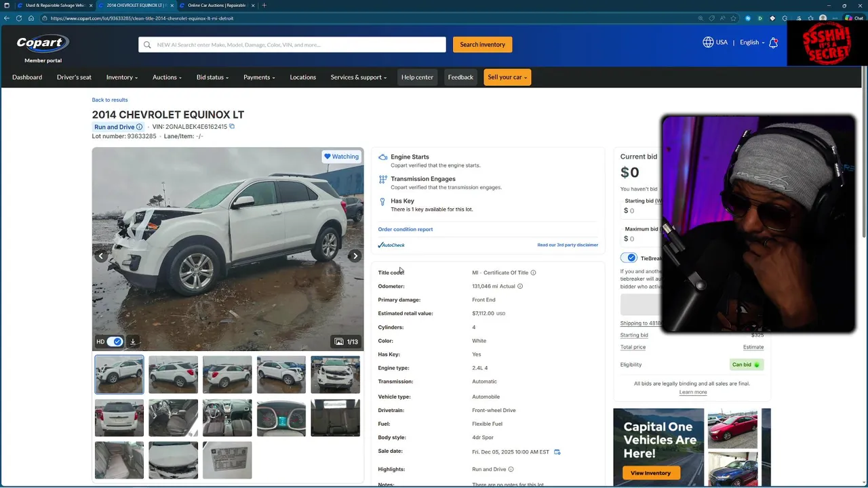Open the Locations menu item

point(303,77)
